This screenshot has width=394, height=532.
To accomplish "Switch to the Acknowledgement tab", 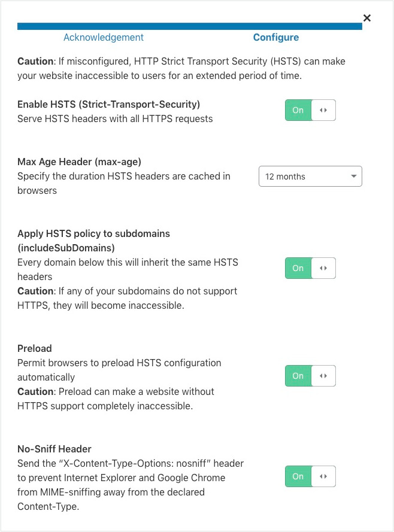I will point(103,37).
